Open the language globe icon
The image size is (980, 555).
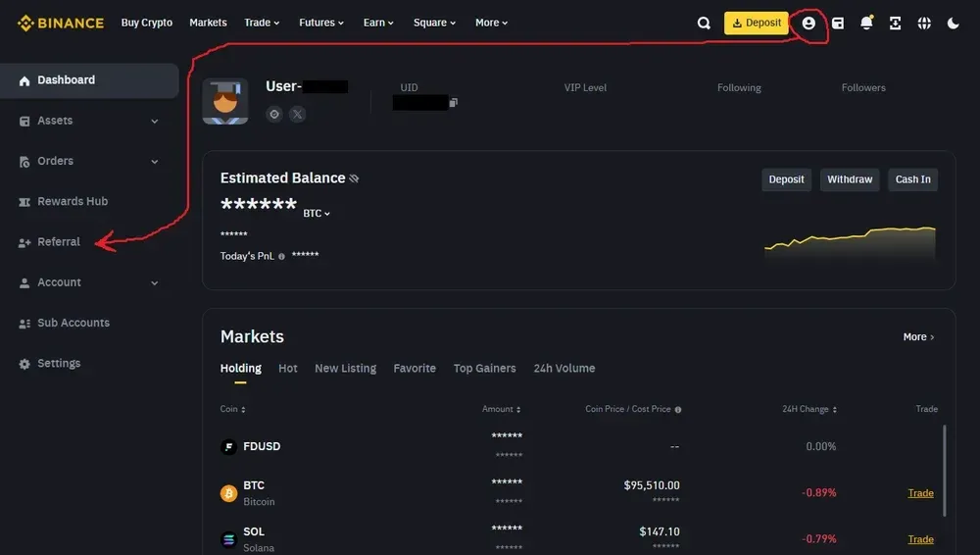(924, 24)
